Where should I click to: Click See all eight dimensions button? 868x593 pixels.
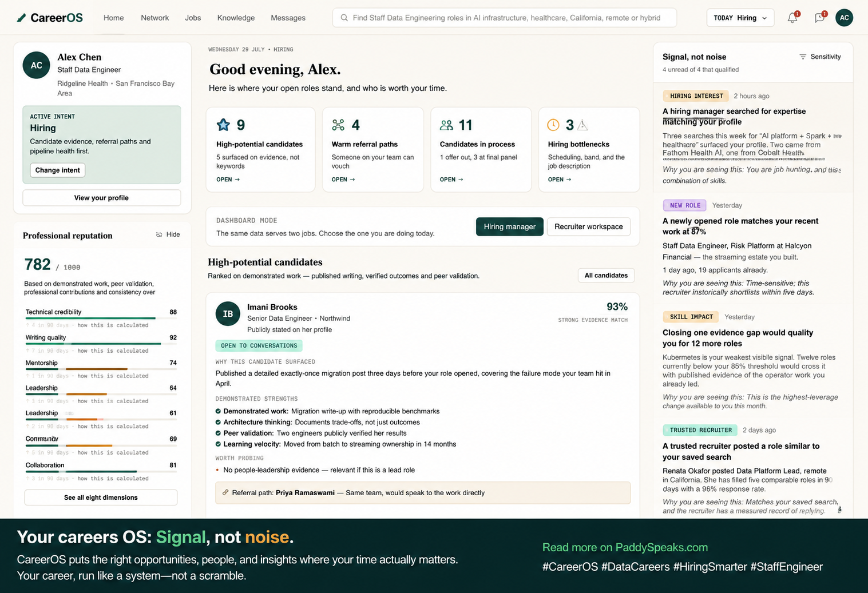pos(101,498)
